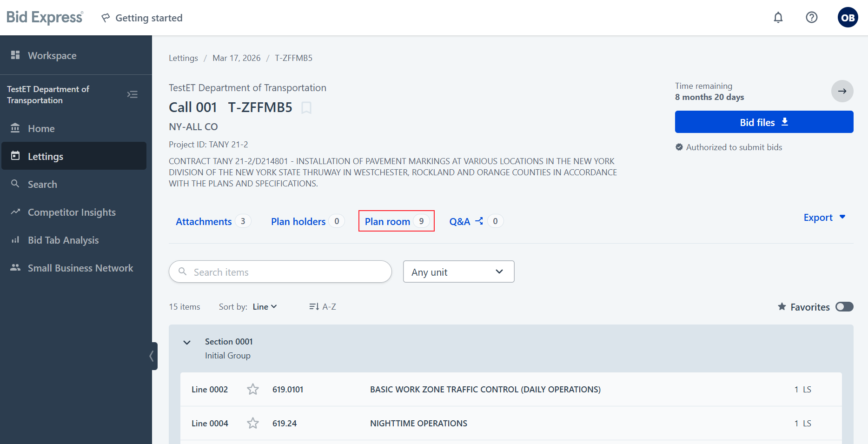Open the help question mark icon
The image size is (868, 444).
(x=812, y=18)
